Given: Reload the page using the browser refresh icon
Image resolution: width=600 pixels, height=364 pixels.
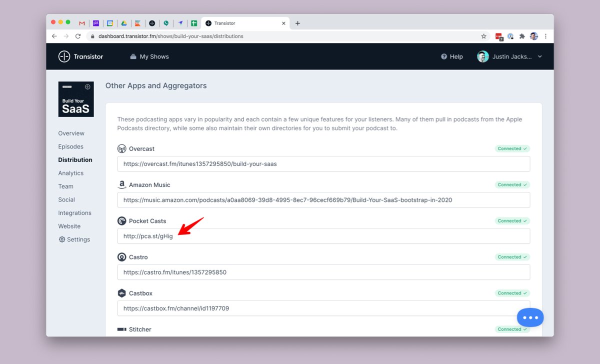Looking at the screenshot, I should (x=78, y=36).
